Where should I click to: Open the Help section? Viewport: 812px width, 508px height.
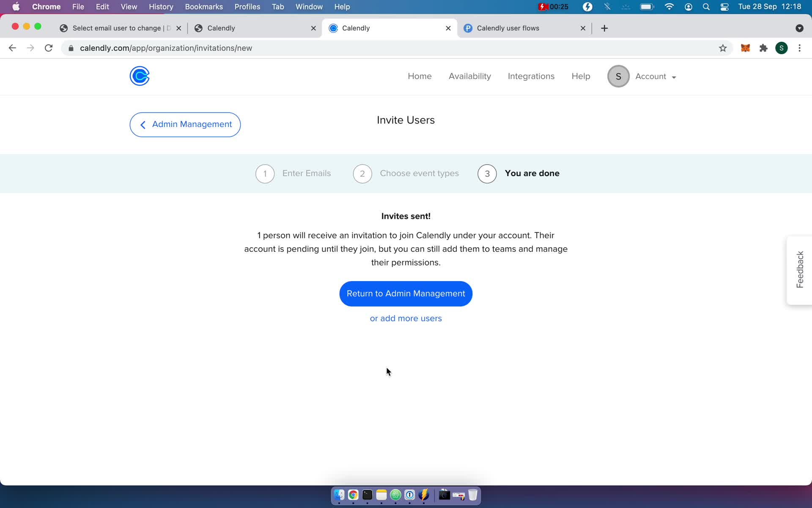[x=581, y=76]
